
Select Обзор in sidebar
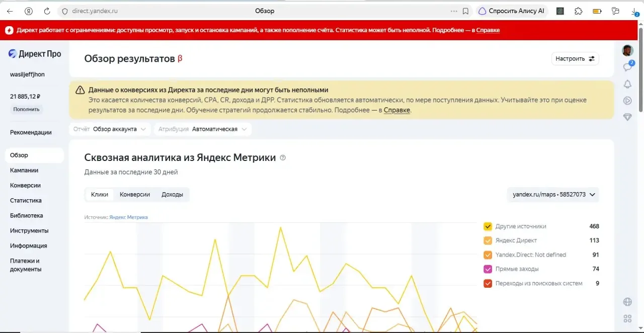[34, 155]
